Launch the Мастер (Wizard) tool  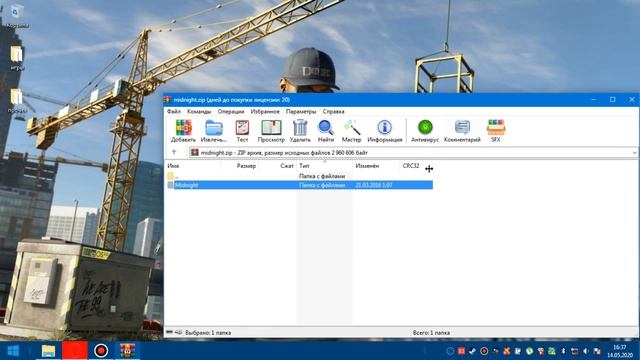tap(351, 131)
